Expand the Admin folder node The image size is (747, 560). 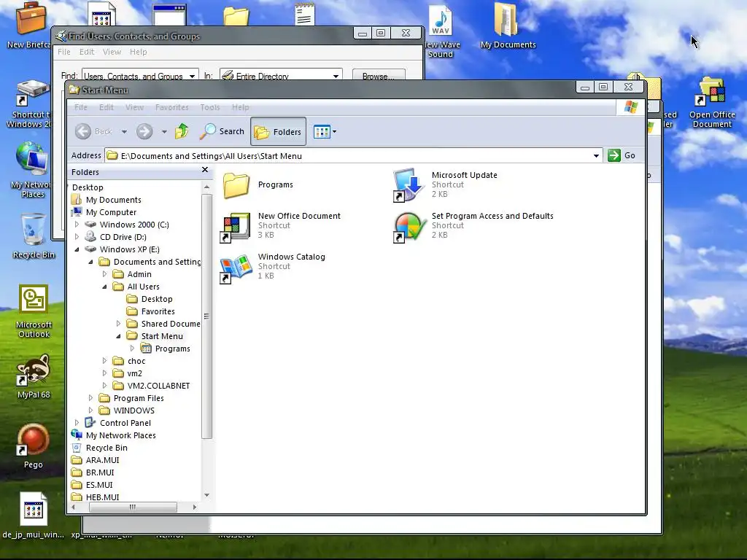pyautogui.click(x=104, y=274)
